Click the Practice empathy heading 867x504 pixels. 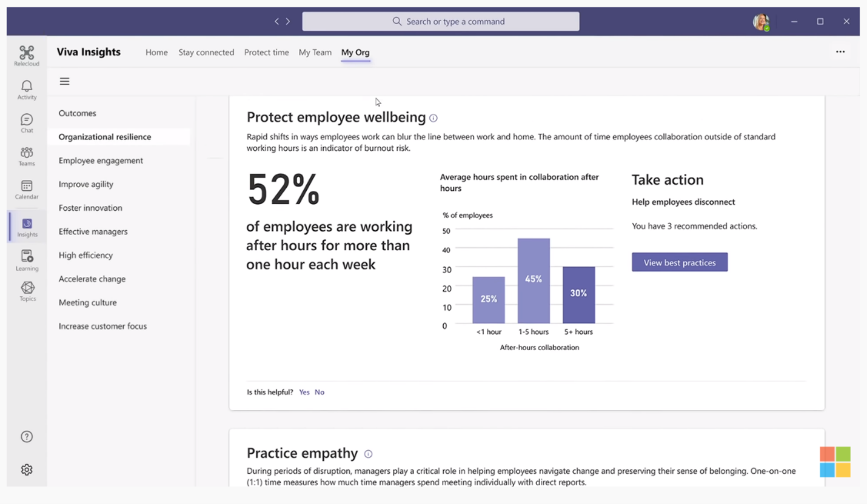(303, 453)
